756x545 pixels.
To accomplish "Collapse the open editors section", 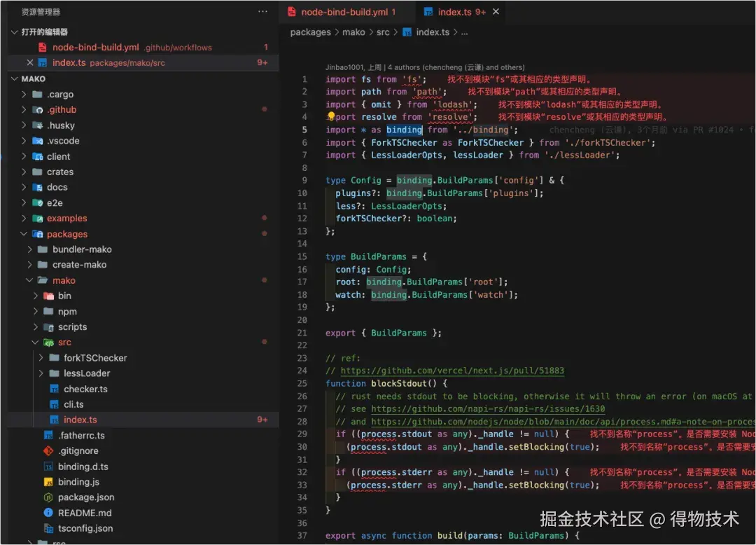I will pyautogui.click(x=15, y=32).
